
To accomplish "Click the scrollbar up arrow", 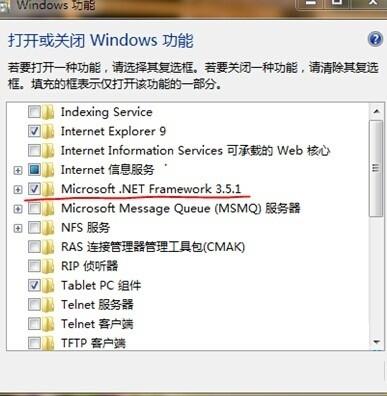I will coord(377,111).
